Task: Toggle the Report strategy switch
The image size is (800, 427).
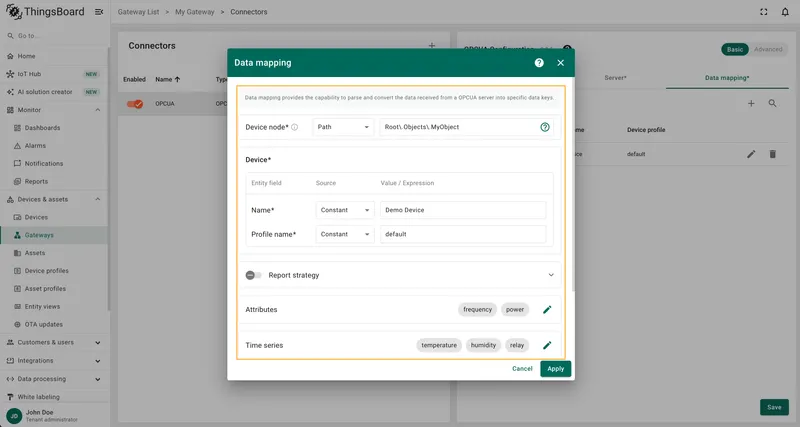Action: point(254,275)
